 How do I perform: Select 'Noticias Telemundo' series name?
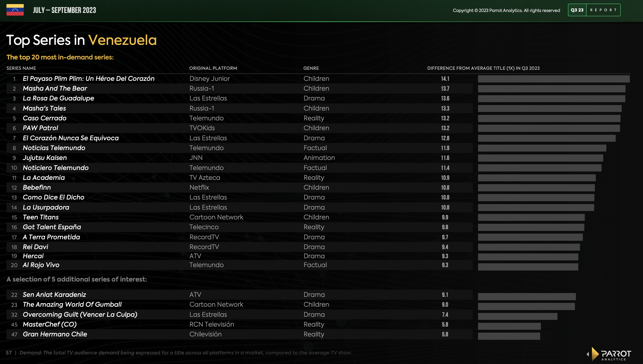pos(54,148)
